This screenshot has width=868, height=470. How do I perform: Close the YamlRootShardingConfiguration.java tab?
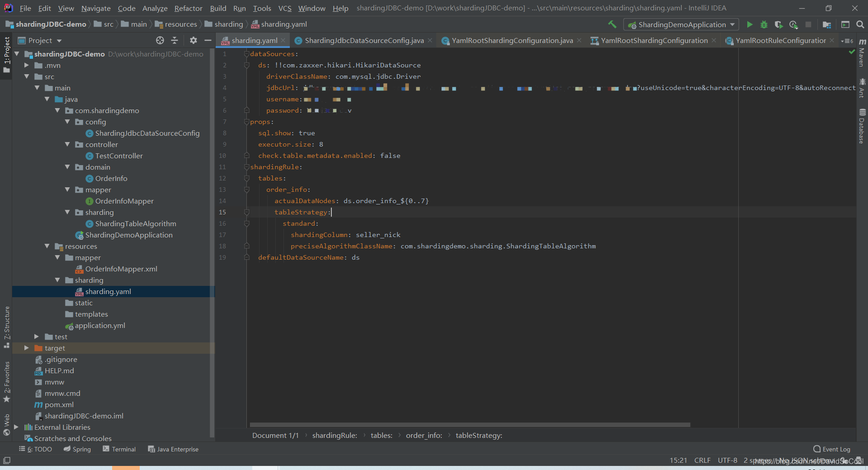tap(579, 40)
